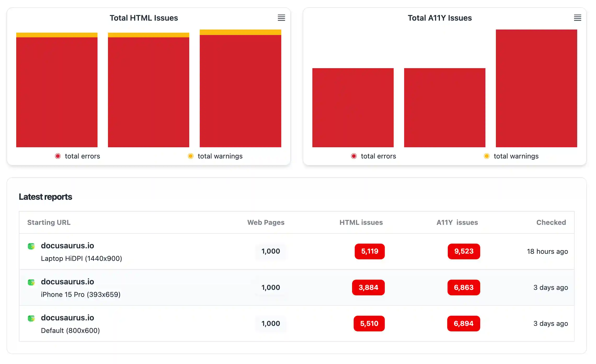Click the tallest red bar in Total A11Y Issues
Image resolution: width=596 pixels, height=364 pixels.
536,89
